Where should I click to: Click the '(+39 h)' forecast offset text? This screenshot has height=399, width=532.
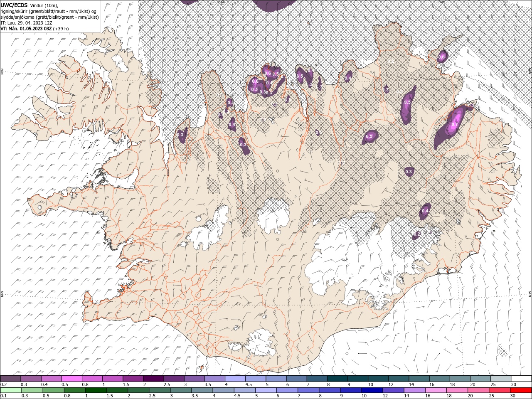click(61, 29)
